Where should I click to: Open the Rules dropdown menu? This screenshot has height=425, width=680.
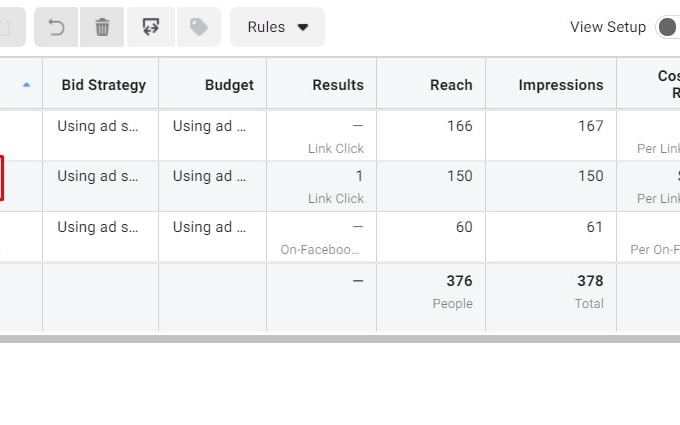(278, 27)
